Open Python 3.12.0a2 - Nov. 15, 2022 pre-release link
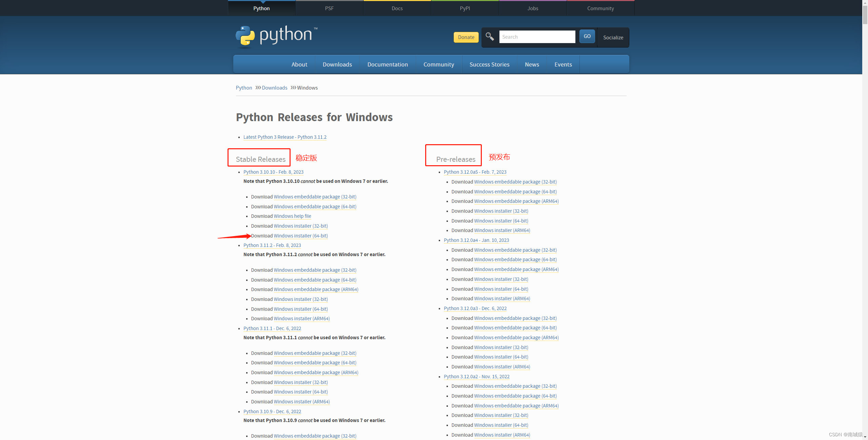The image size is (868, 440). click(x=476, y=377)
